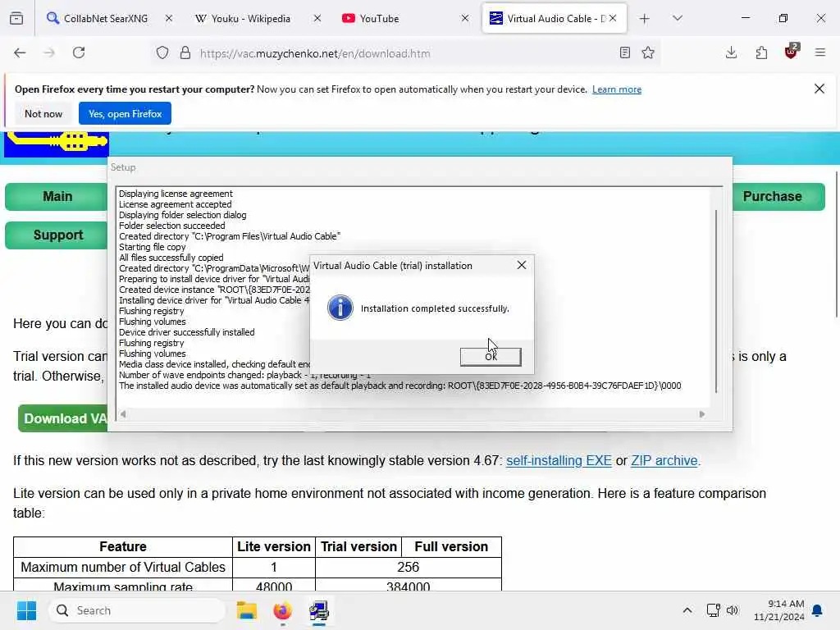Open the Main page button
Image resolution: width=840 pixels, height=630 pixels.
point(57,197)
